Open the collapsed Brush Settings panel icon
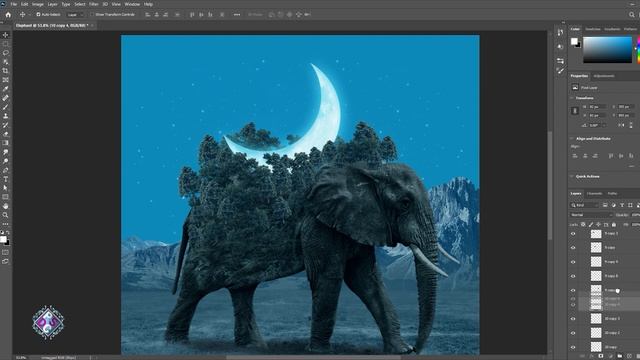Image resolution: width=640 pixels, height=360 pixels. pyautogui.click(x=560, y=71)
